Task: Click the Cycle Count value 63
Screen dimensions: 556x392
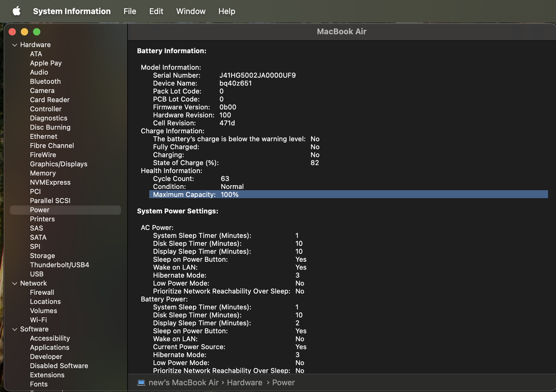Action: click(x=225, y=179)
